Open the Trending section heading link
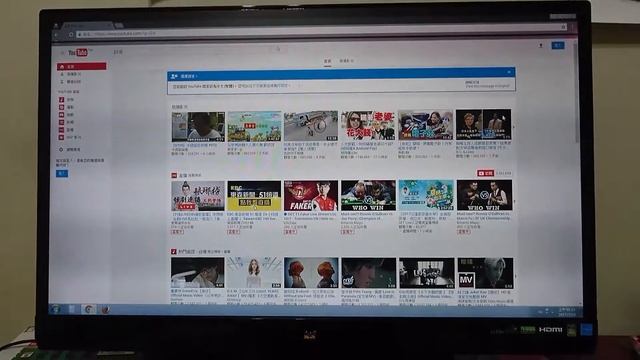 click(x=179, y=107)
